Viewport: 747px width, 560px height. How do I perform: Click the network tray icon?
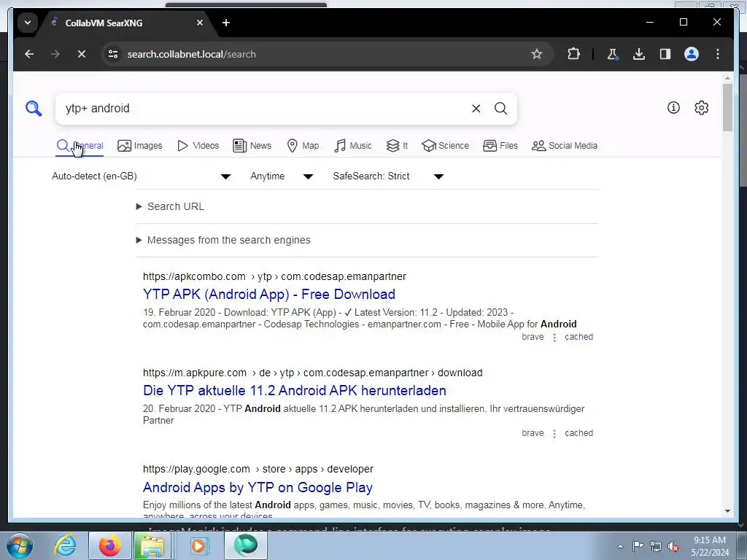656,546
